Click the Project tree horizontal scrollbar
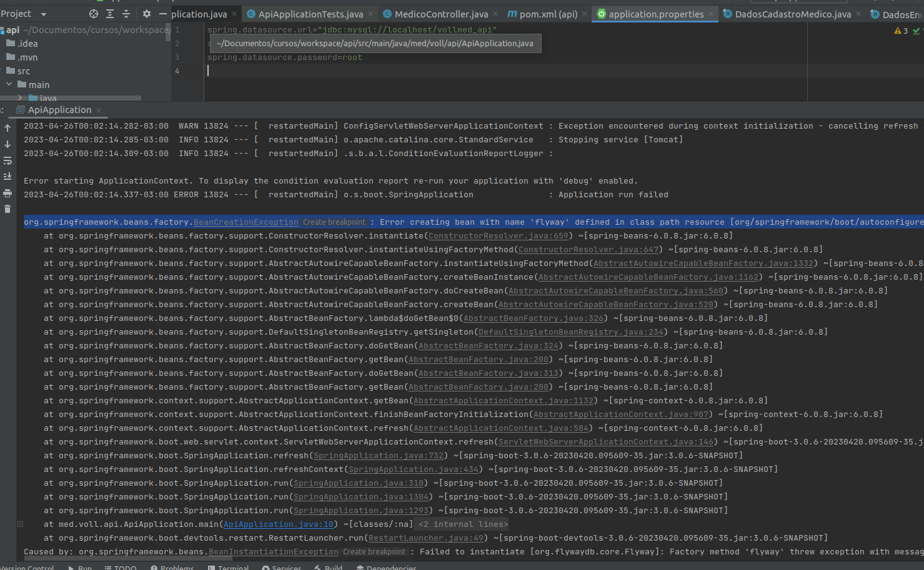Screen dimensions: 924x570 tap(71, 98)
